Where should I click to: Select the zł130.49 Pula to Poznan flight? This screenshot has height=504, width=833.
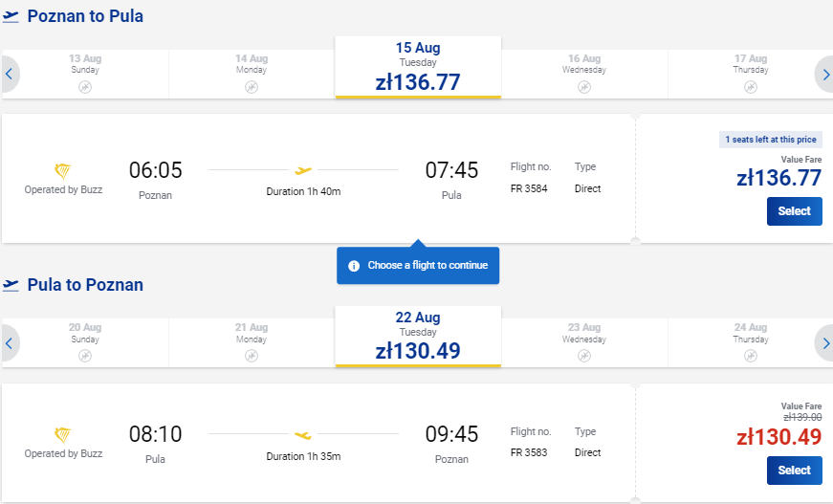[x=794, y=471]
